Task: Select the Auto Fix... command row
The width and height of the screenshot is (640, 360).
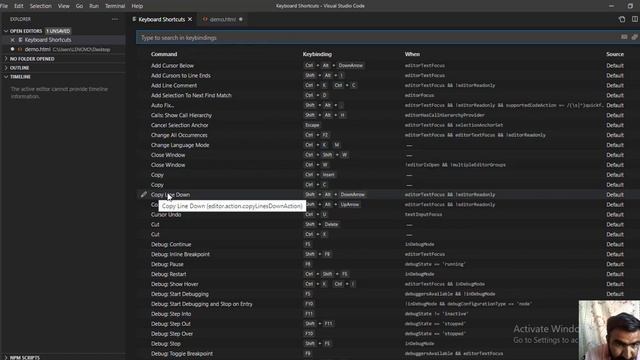Action: (388, 105)
